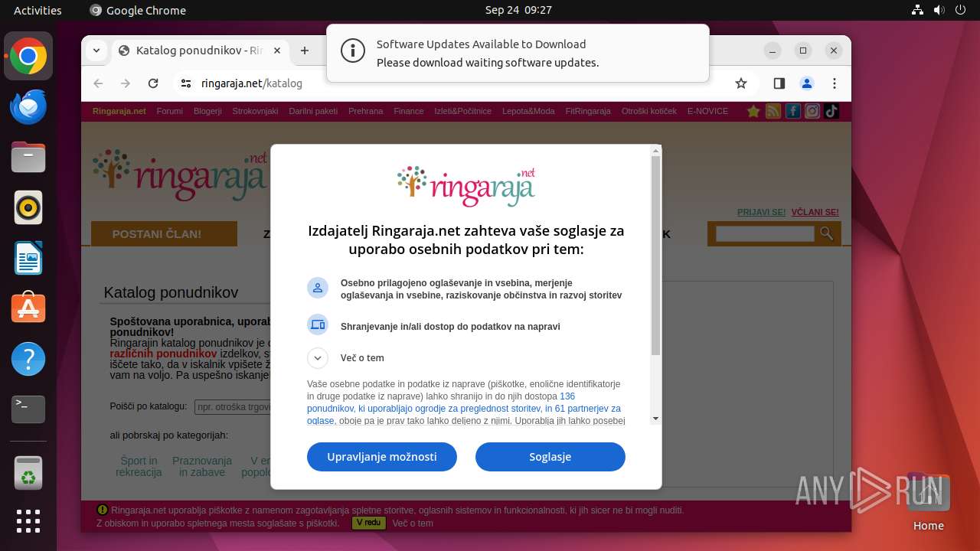The height and width of the screenshot is (551, 980).
Task: Click POSTANI ČLAN! button
Action: click(x=157, y=234)
